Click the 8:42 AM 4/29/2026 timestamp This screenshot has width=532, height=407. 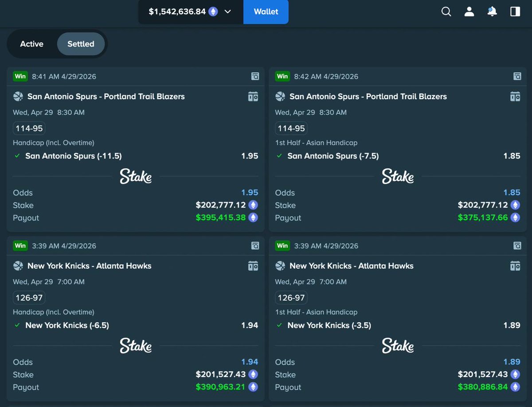[x=326, y=76]
